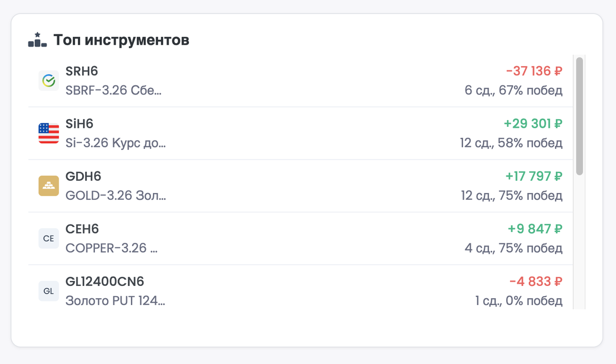Click the green checkmark inside the Sberbank logo
Screen dimensions: 616x364
pos(49,81)
